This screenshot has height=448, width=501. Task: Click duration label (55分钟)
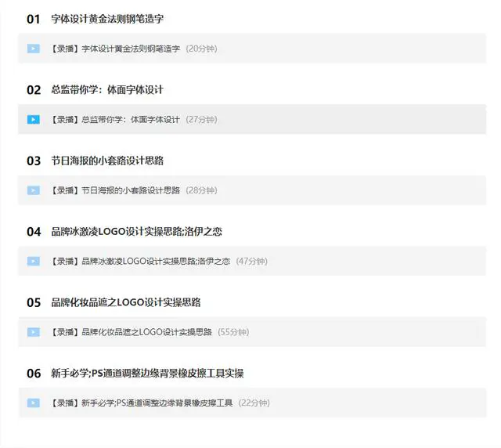[x=233, y=332]
